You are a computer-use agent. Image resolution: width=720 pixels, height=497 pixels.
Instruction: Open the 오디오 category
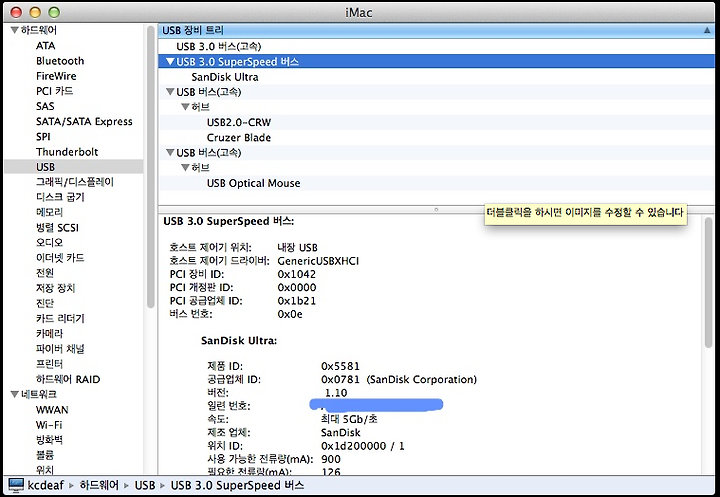[49, 243]
